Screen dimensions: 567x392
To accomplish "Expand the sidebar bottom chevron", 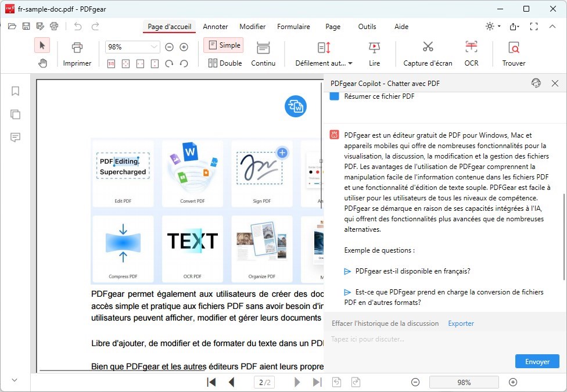I will [15, 380].
